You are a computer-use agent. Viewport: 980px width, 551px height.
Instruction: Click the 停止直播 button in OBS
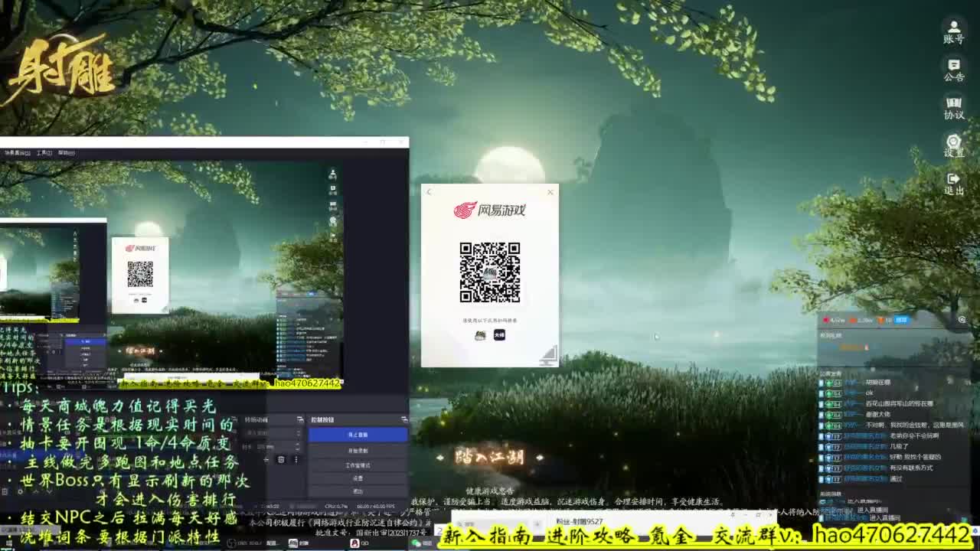tap(358, 435)
